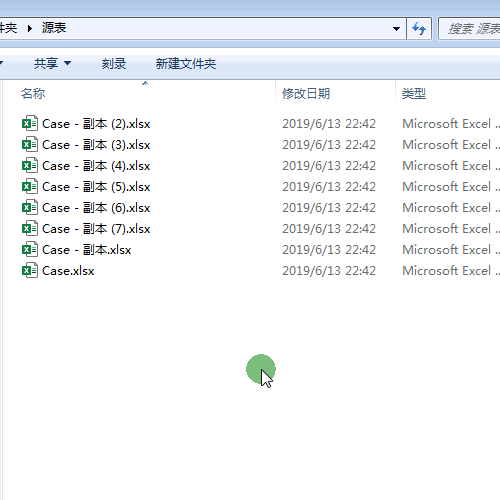The width and height of the screenshot is (500, 500).
Task: Expand the breadcrumb arrow before 源表
Action: tap(30, 28)
